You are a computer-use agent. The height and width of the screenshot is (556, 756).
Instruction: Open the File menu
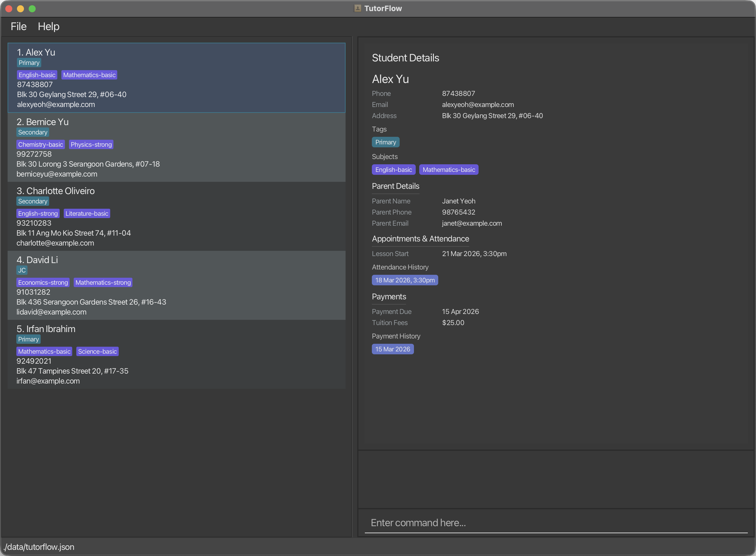(x=18, y=26)
